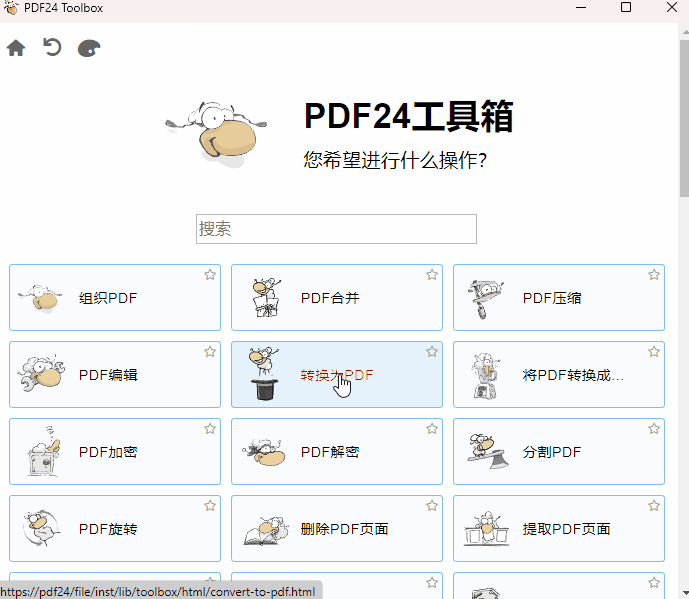
Task: Favorite PDF编辑 with its star
Action: (x=210, y=352)
